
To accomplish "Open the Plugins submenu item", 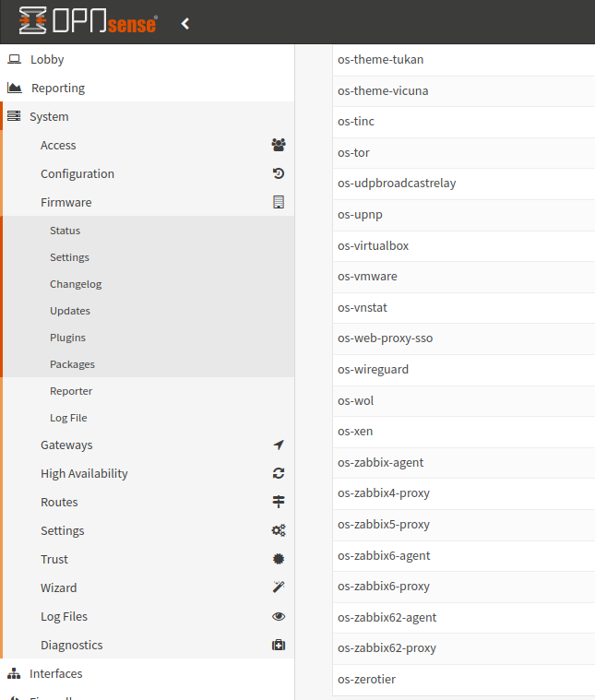I will [x=67, y=338].
